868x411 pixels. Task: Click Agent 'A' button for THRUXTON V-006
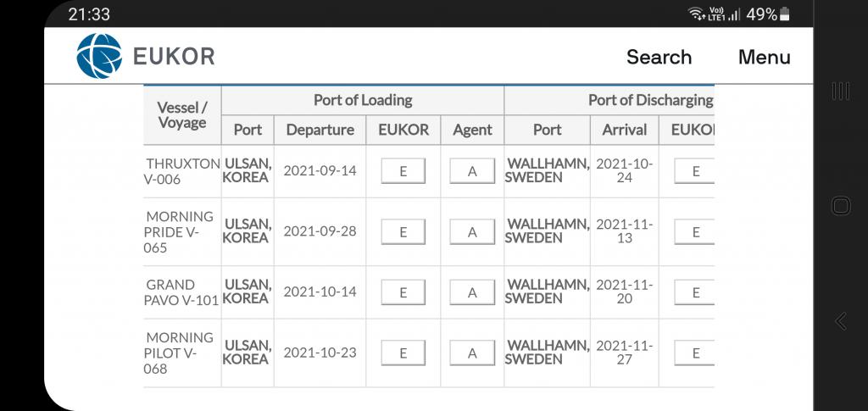pos(472,171)
